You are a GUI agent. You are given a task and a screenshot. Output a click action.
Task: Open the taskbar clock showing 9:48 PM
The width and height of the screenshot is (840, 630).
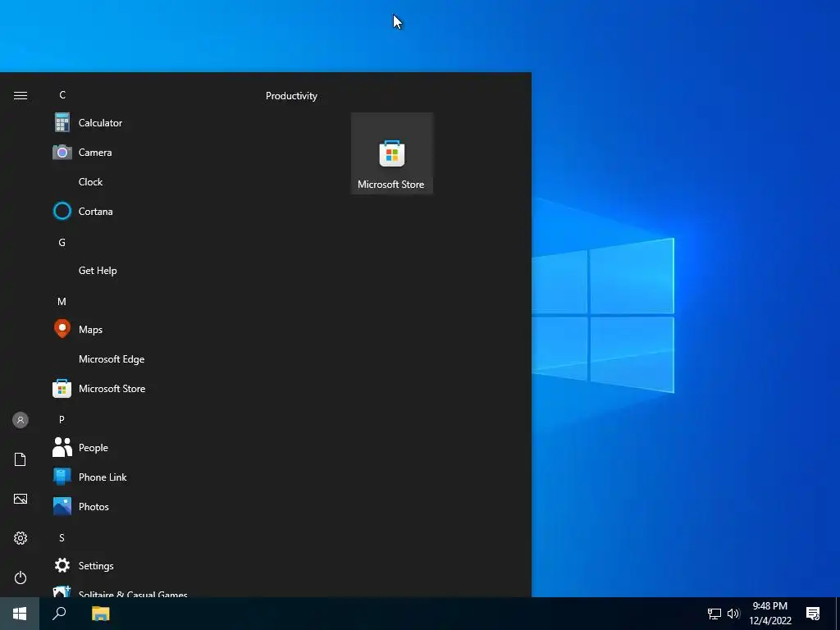tap(770, 614)
